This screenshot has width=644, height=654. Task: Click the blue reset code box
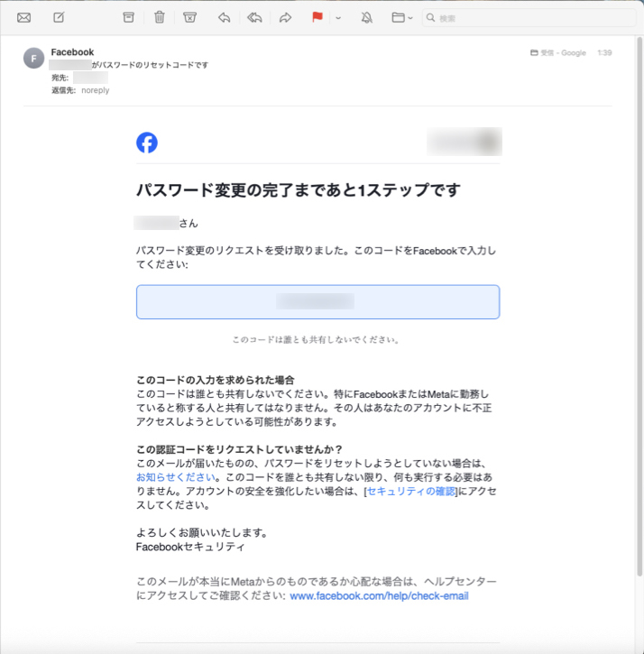[317, 302]
